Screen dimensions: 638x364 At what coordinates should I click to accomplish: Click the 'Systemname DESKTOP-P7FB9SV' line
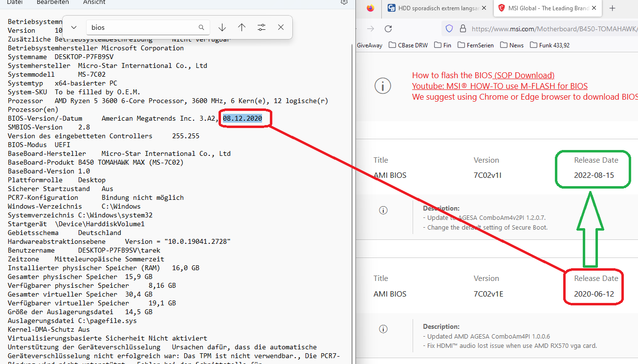61,57
